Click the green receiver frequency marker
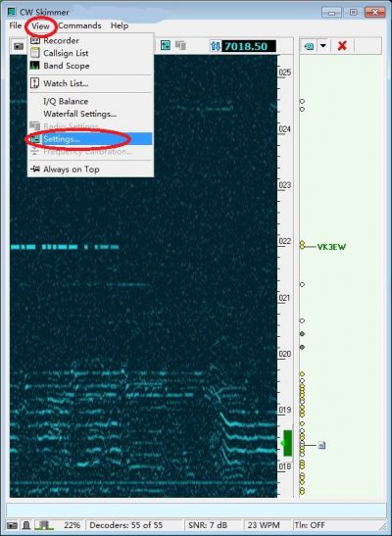 point(287,443)
